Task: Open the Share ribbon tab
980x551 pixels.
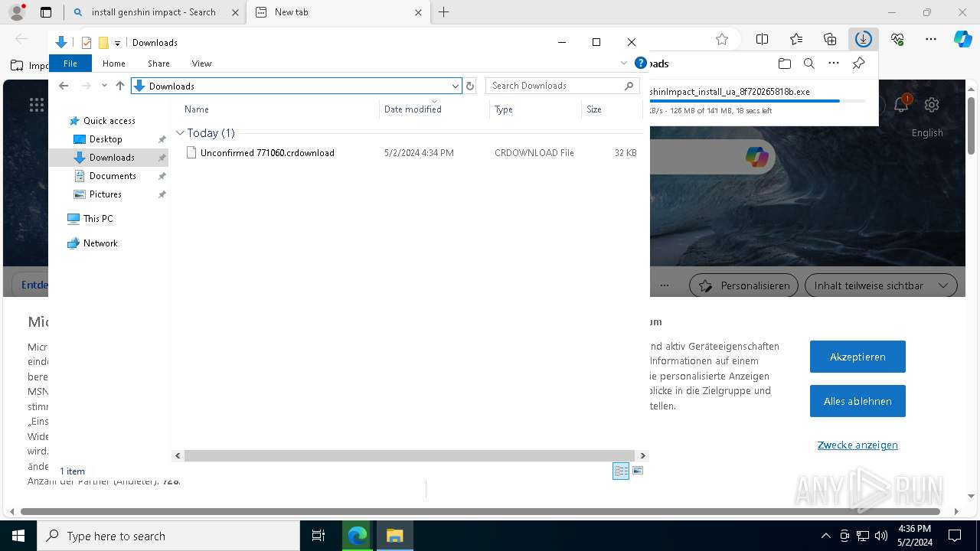Action: click(x=158, y=64)
